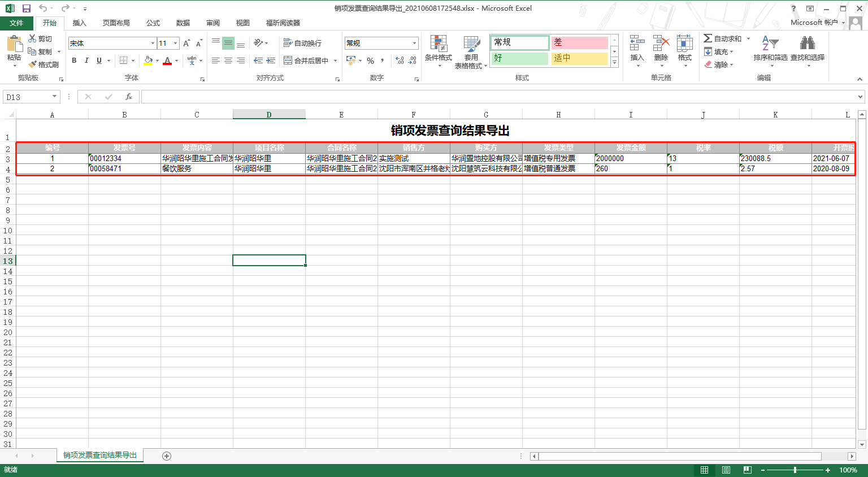Viewport: 868px width, 477px height.
Task: Open the Data ribbon tab
Action: click(x=183, y=23)
